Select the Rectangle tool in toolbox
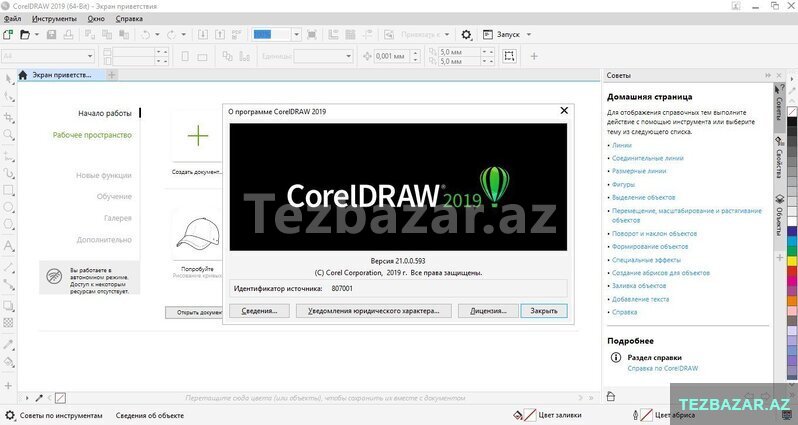The width and height of the screenshot is (798, 425). pos(9,190)
